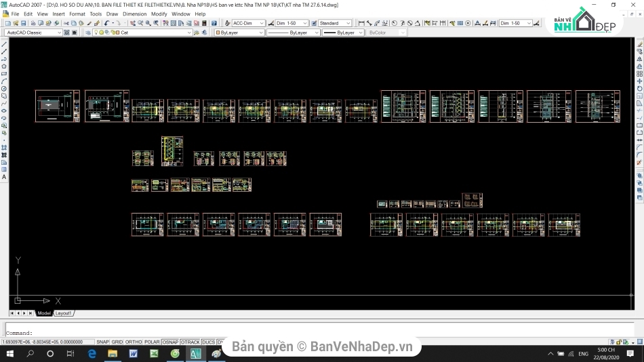Open the ACC-Dim text style dropdown

262,23
